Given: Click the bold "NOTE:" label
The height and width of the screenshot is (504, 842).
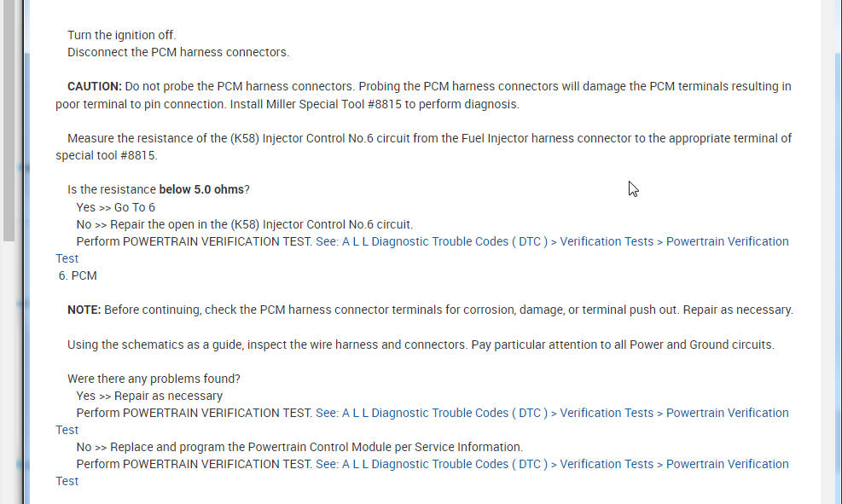Looking at the screenshot, I should coord(84,310).
